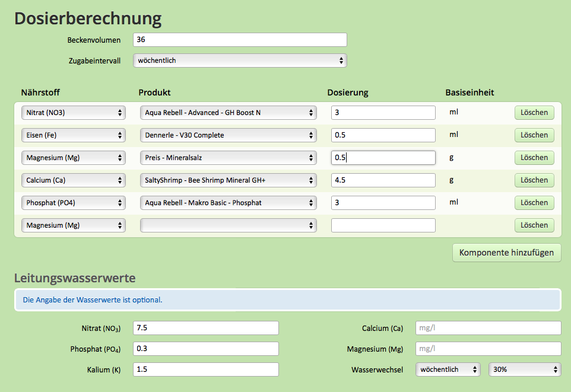Screen dimensions: 571x392
Task: Open the Dennerle V30 Complete product dropdown
Action: point(229,135)
